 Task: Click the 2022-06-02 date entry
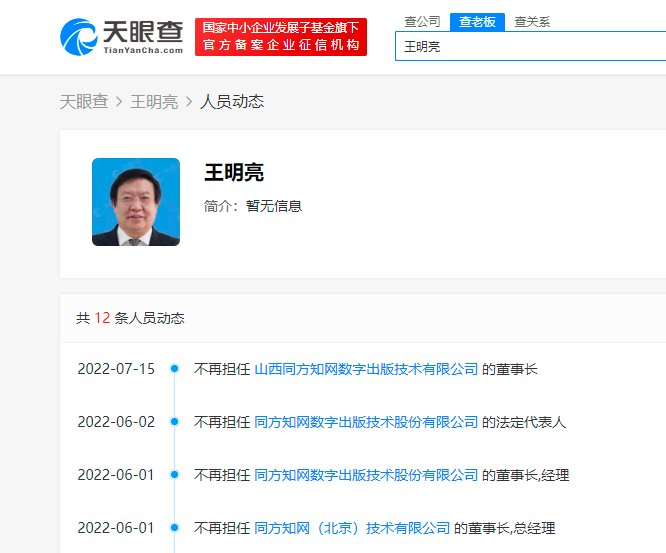(116, 422)
